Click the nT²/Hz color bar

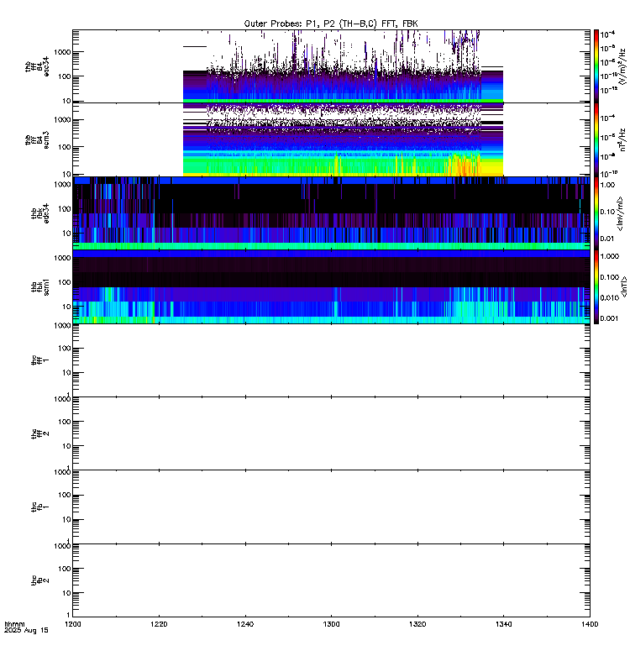pyautogui.click(x=596, y=139)
